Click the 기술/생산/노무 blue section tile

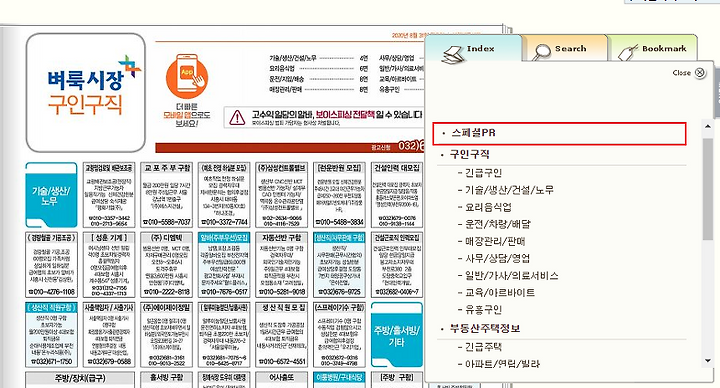51,195
